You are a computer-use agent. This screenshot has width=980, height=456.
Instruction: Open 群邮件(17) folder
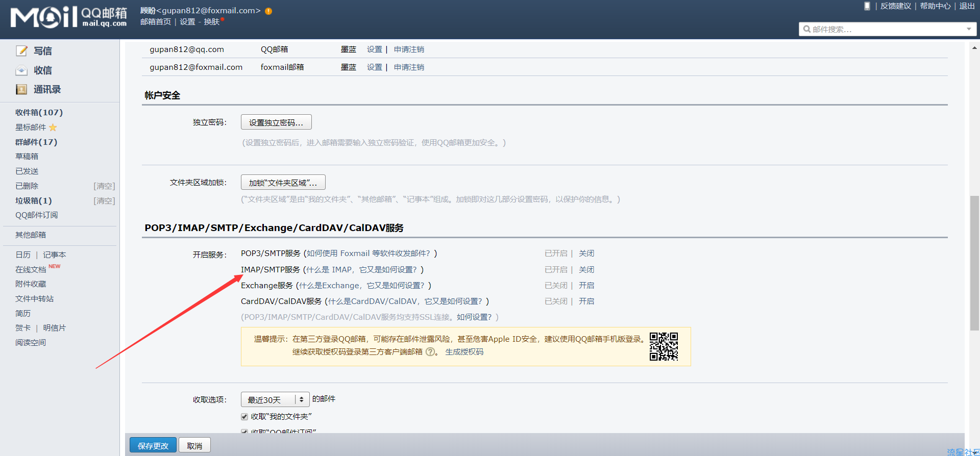(36, 142)
